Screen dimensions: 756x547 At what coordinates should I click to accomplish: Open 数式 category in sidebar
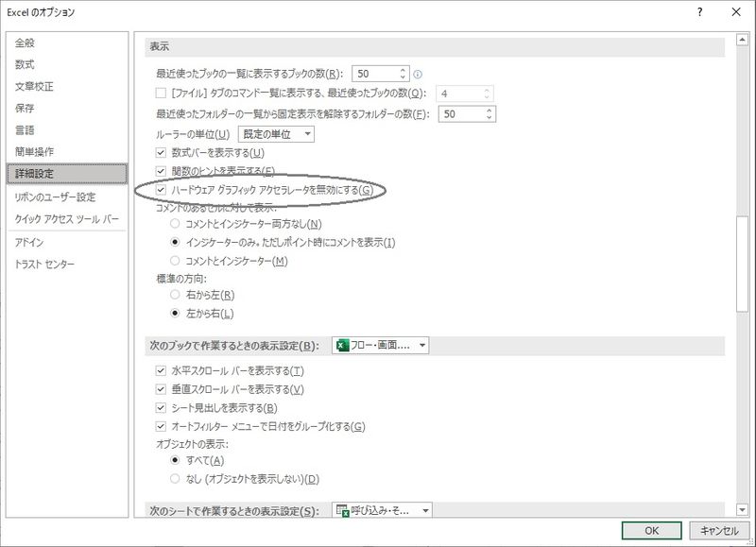(26, 64)
